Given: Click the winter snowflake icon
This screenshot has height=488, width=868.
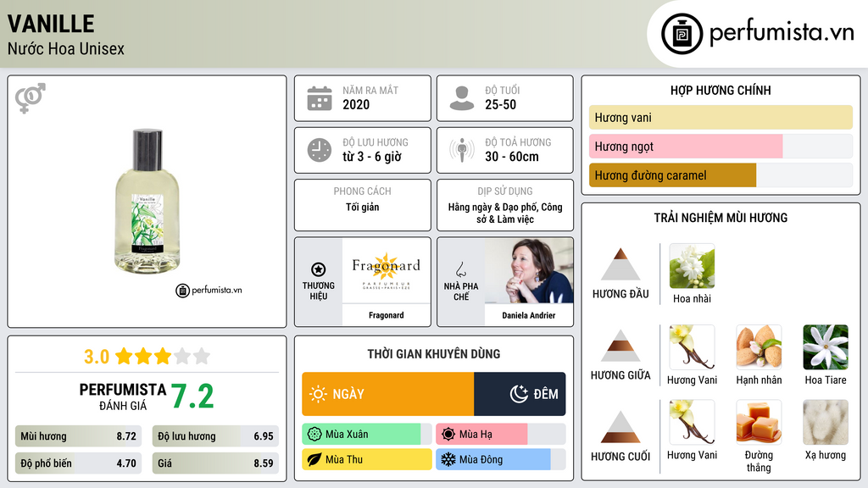Looking at the screenshot, I should click(x=448, y=459).
